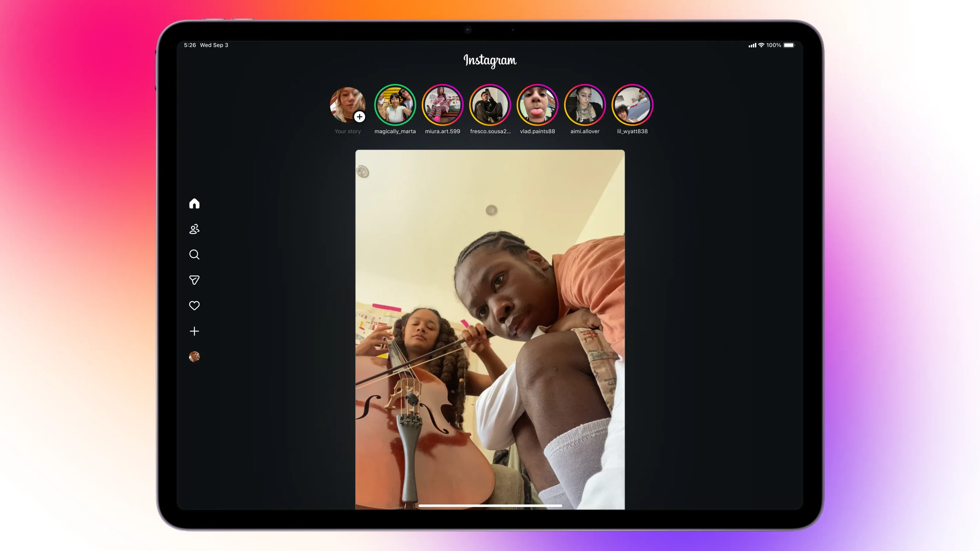View miura.art.599's story circle
The image size is (980, 551).
click(x=442, y=105)
